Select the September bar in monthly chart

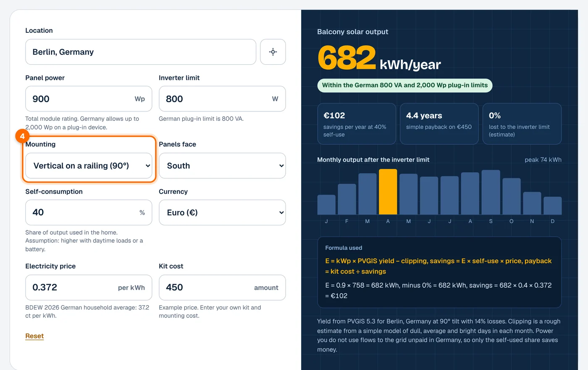tap(491, 192)
